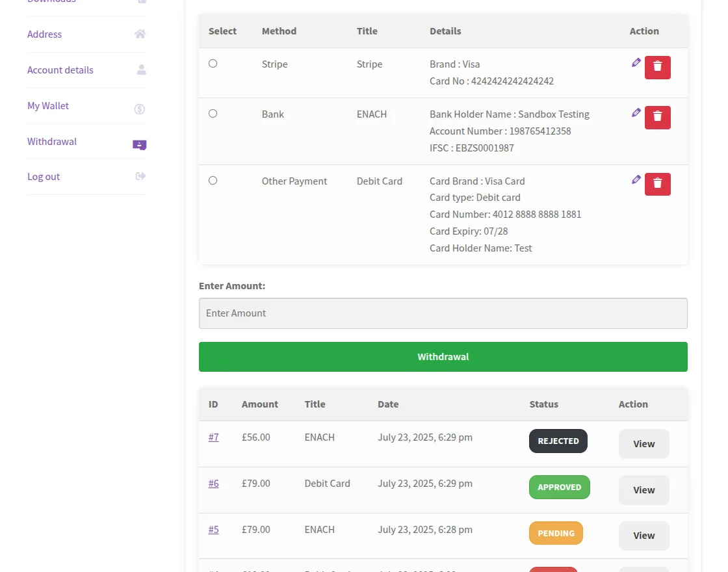Choose the Other Payment Debit Card radio button

click(x=213, y=180)
